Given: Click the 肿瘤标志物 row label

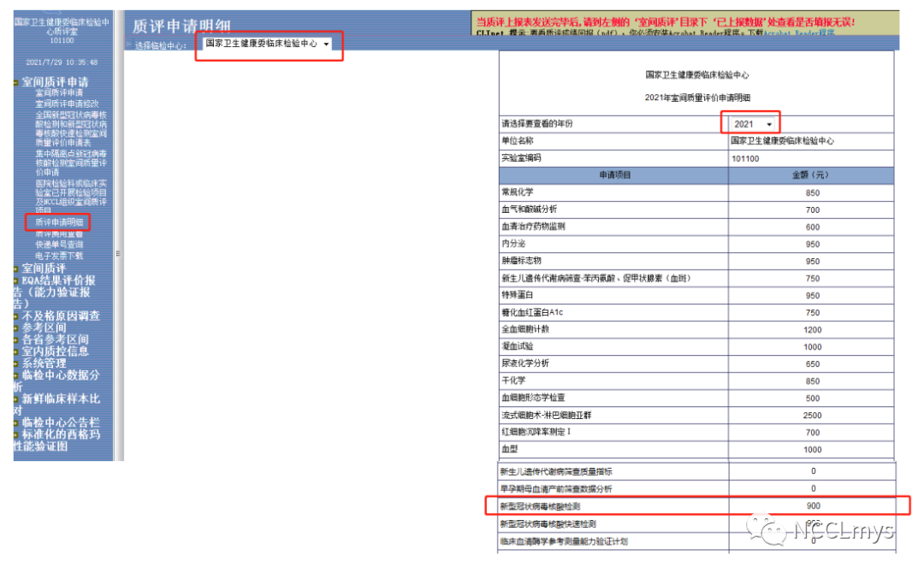Looking at the screenshot, I should 522,260.
